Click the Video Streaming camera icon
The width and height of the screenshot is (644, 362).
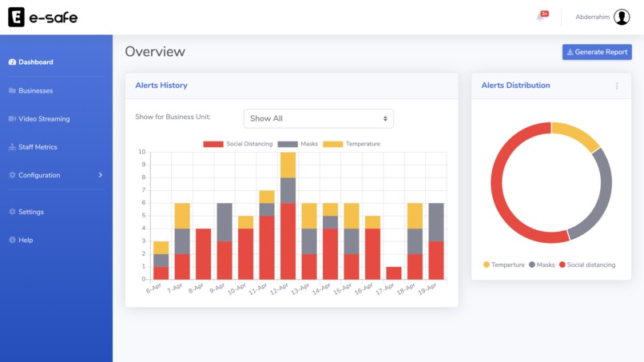pos(12,119)
